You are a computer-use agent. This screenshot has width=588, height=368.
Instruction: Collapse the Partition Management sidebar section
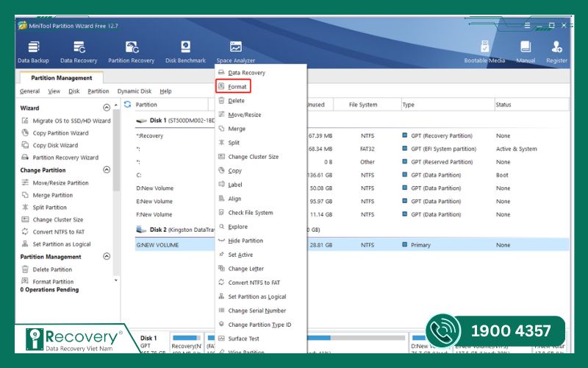tap(107, 256)
